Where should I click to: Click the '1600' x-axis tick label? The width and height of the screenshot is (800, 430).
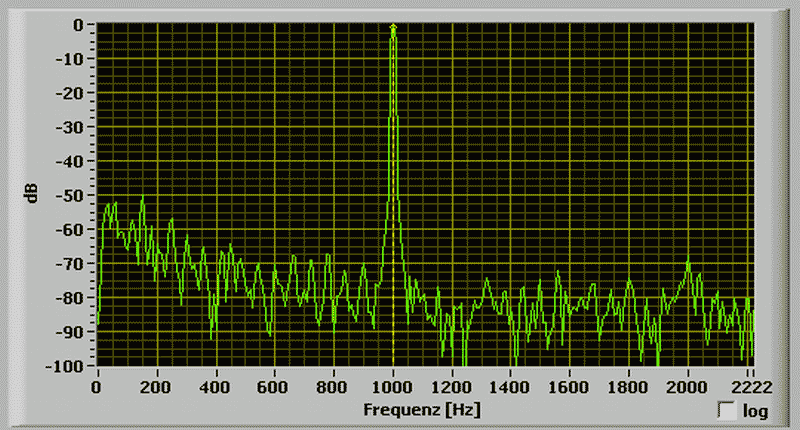click(x=568, y=388)
